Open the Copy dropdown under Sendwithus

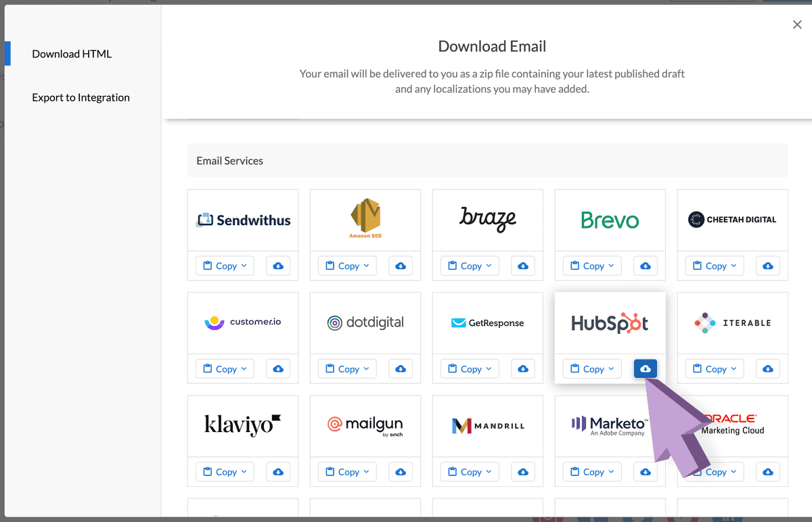coord(225,266)
